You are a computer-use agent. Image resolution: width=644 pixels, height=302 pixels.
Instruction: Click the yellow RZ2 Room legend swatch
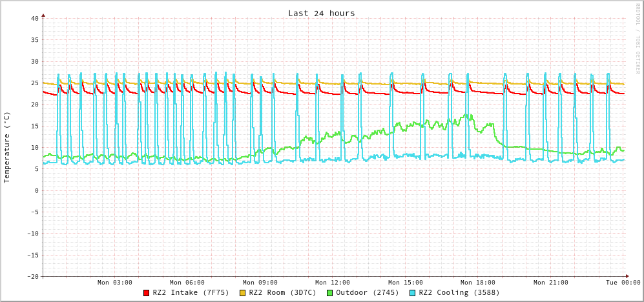coord(243,293)
